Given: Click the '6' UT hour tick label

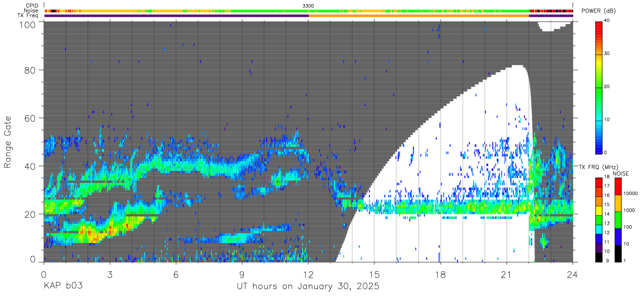Looking at the screenshot, I should tap(176, 274).
